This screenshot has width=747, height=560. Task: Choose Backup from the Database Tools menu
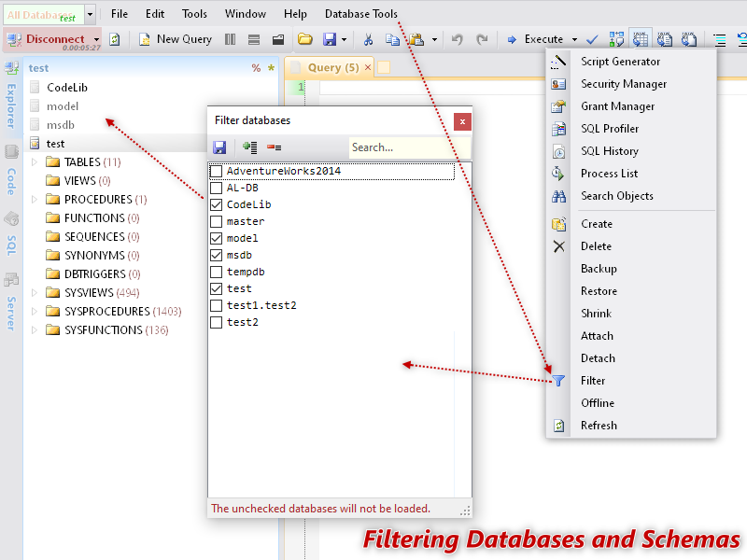[x=599, y=269]
